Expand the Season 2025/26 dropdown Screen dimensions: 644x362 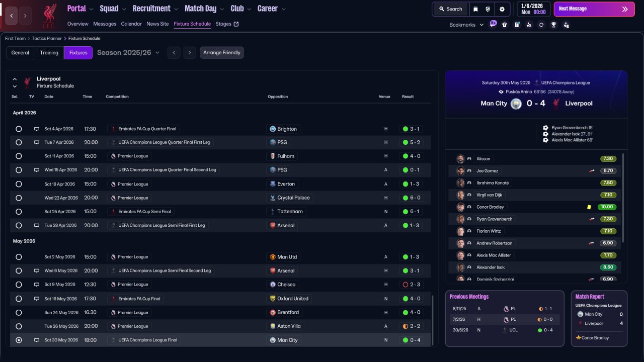tap(128, 53)
